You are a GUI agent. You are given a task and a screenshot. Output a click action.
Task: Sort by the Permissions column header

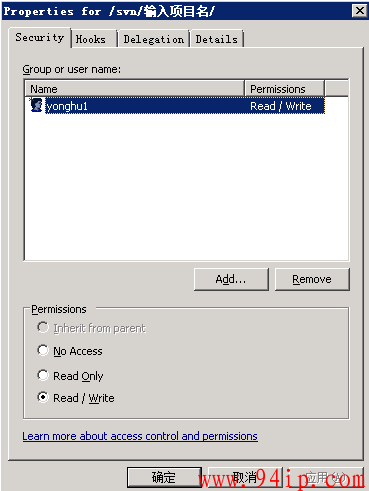point(285,89)
